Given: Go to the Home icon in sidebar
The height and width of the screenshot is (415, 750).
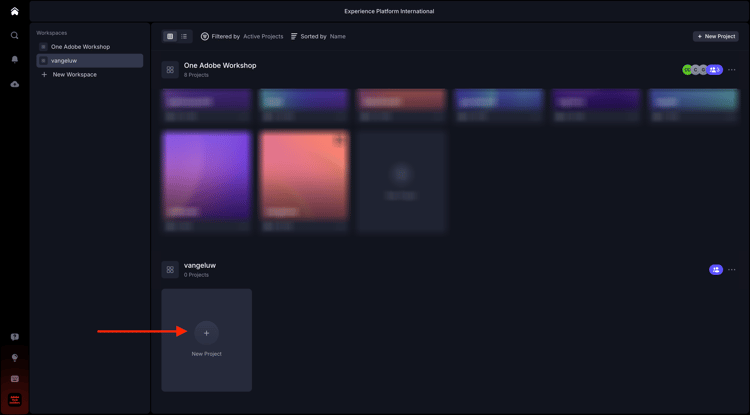Looking at the screenshot, I should tap(15, 11).
